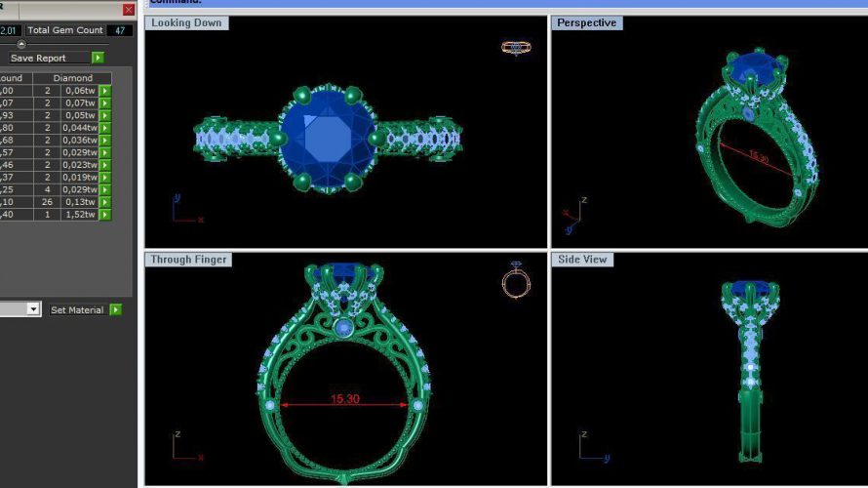Click green arrow in the 0,06tw row
Image resolution: width=868 pixels, height=488 pixels.
[x=105, y=91]
